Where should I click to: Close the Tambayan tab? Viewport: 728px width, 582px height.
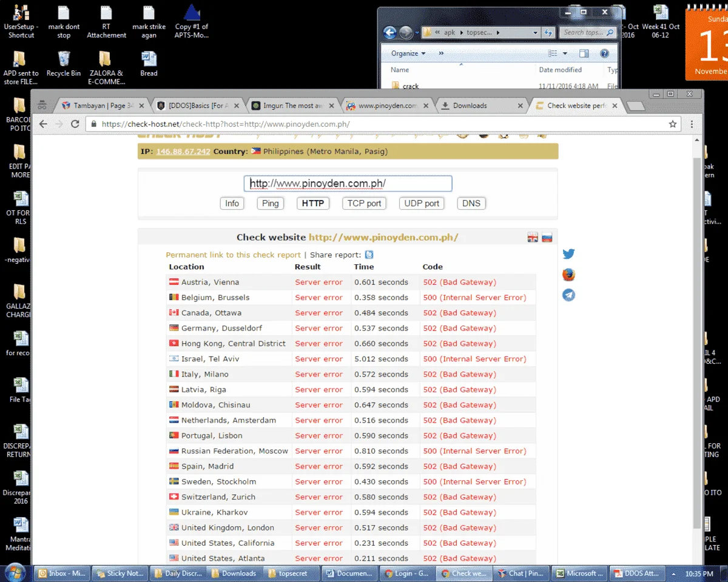(143, 105)
